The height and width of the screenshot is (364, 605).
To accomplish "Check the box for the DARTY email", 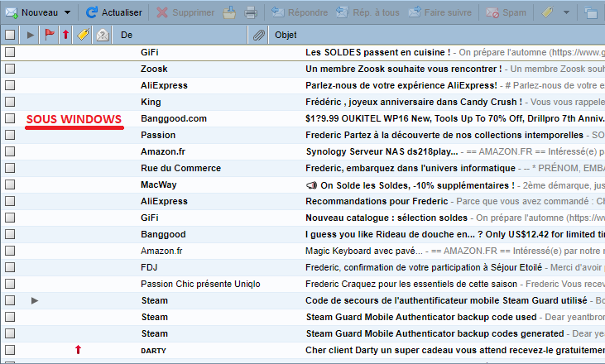I will pyautogui.click(x=10, y=350).
